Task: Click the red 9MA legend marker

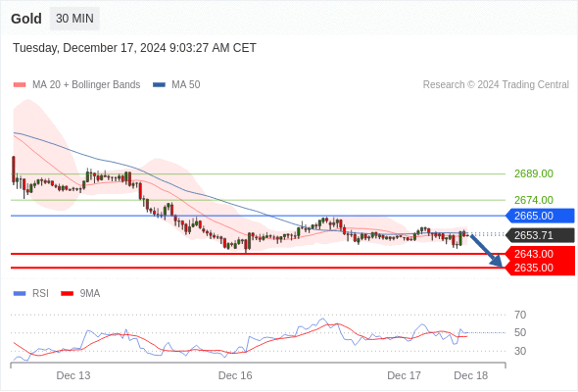Action: [67, 294]
